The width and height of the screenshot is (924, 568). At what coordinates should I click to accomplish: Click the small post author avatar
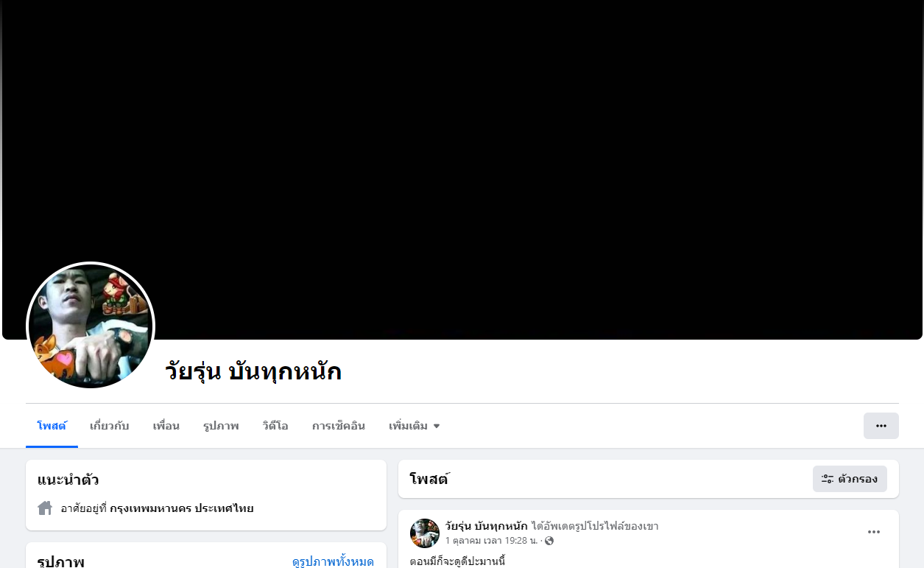[x=425, y=533]
